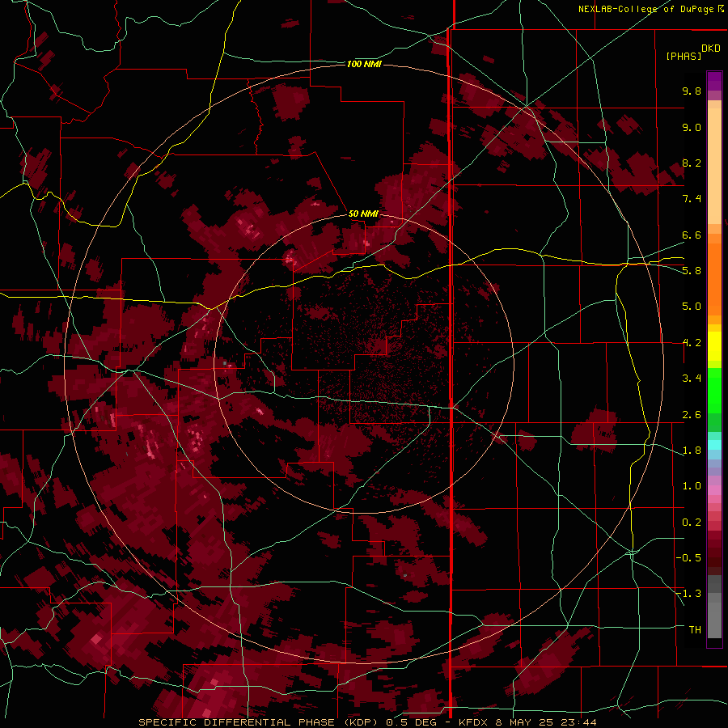Select the 5.0 scale value
Viewport: 728px width, 728px height.
pyautogui.click(x=692, y=307)
